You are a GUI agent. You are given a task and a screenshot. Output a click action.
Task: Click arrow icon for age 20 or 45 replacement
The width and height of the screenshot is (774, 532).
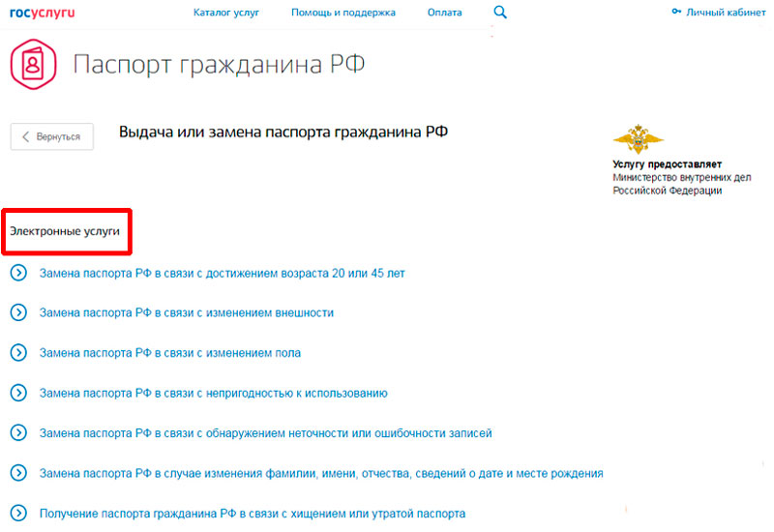tap(17, 273)
